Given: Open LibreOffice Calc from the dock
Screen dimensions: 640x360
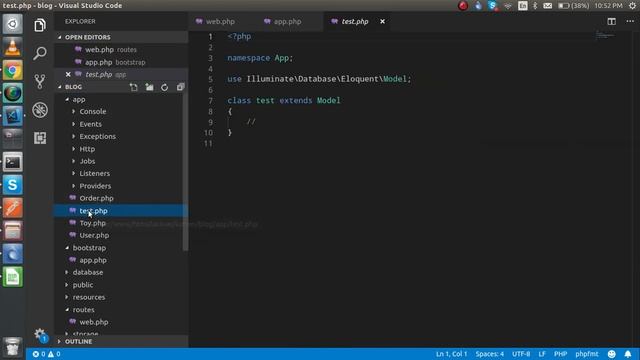Looking at the screenshot, I should pyautogui.click(x=13, y=277).
